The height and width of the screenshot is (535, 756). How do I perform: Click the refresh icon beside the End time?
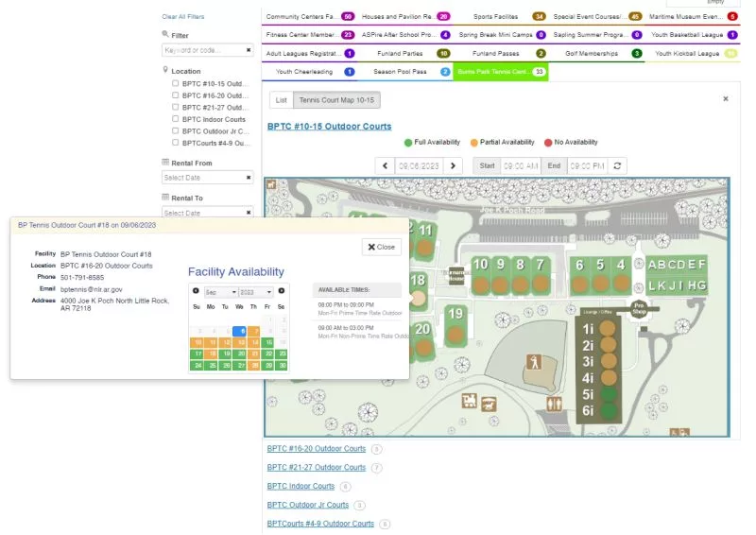[618, 165]
